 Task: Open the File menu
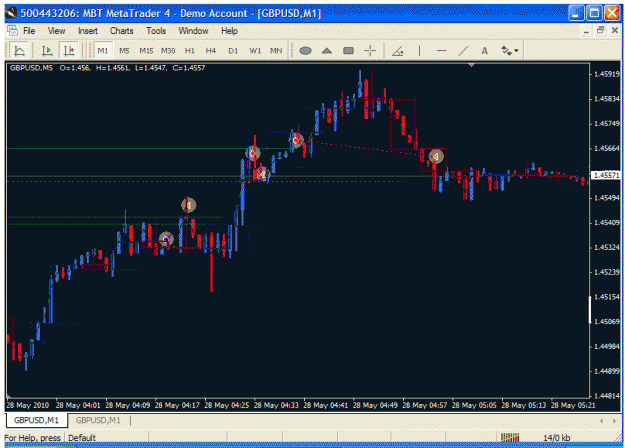pos(29,31)
